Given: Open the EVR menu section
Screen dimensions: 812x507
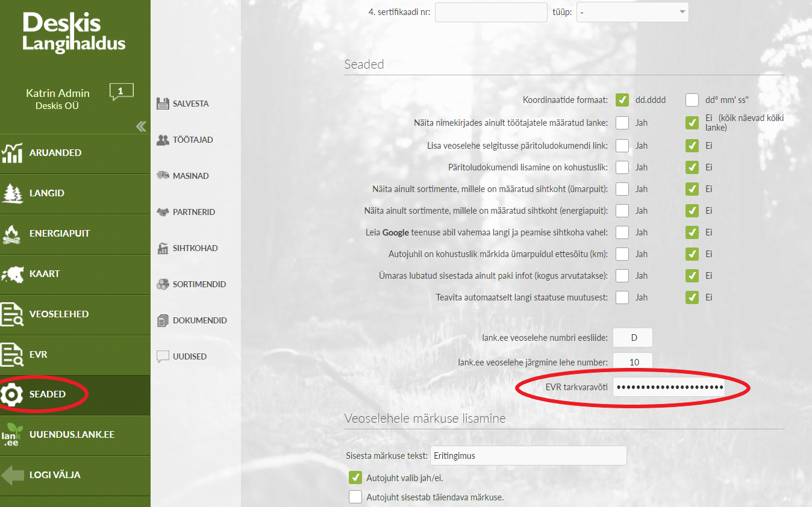Looking at the screenshot, I should click(x=75, y=355).
